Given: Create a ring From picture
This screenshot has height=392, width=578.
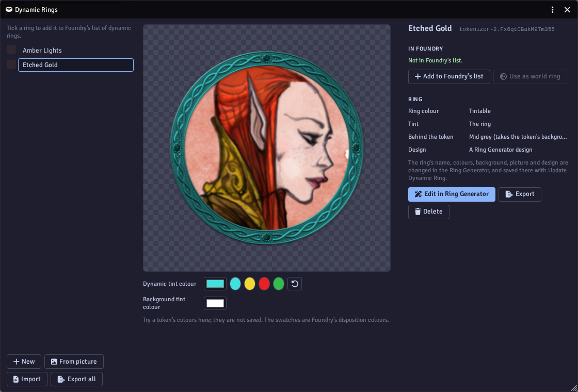Looking at the screenshot, I should coord(74,362).
